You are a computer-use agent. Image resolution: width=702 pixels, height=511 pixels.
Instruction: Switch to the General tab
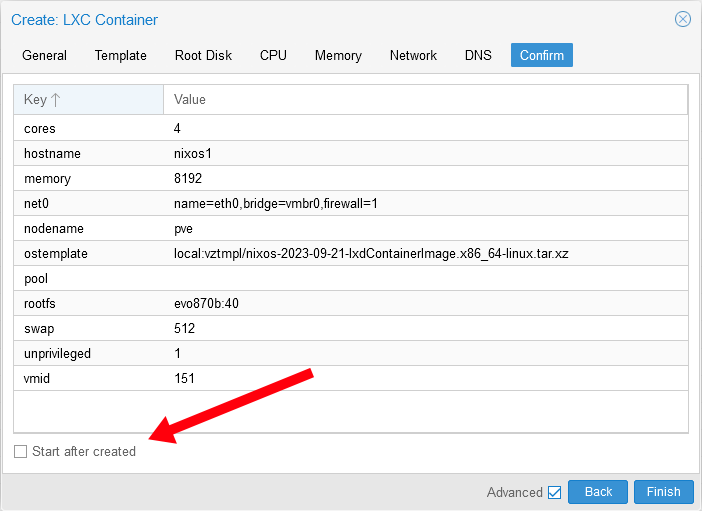[x=44, y=55]
